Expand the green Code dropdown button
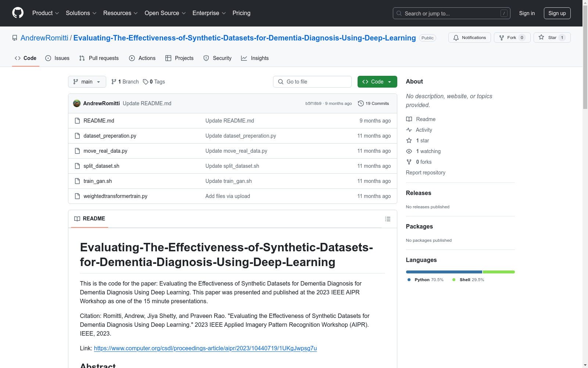 click(x=377, y=82)
